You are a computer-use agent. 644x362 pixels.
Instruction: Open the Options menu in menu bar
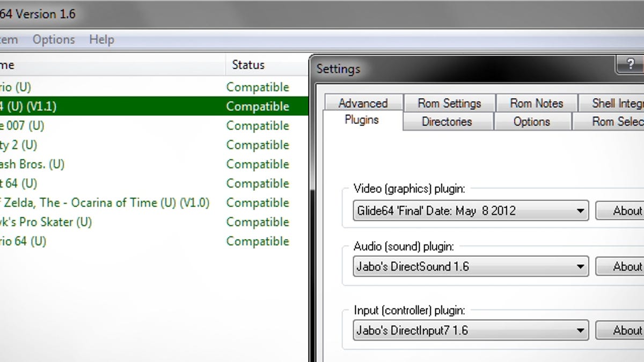point(54,40)
